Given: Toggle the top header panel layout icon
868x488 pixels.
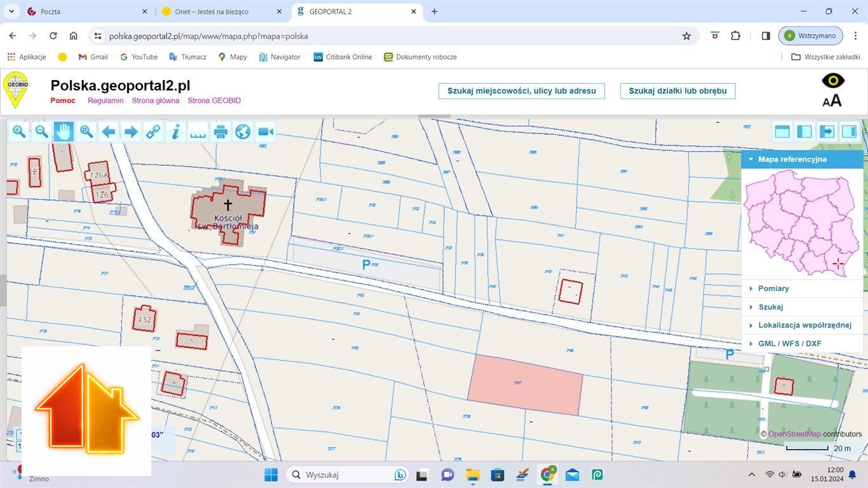Looking at the screenshot, I should pyautogui.click(x=782, y=132).
